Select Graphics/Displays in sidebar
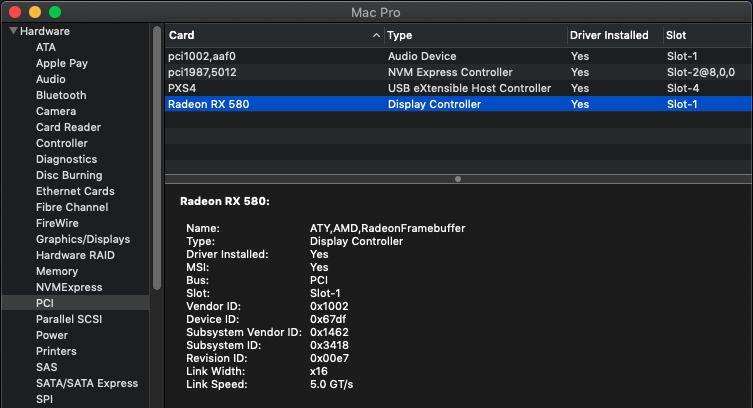Image resolution: width=753 pixels, height=408 pixels. pos(82,239)
